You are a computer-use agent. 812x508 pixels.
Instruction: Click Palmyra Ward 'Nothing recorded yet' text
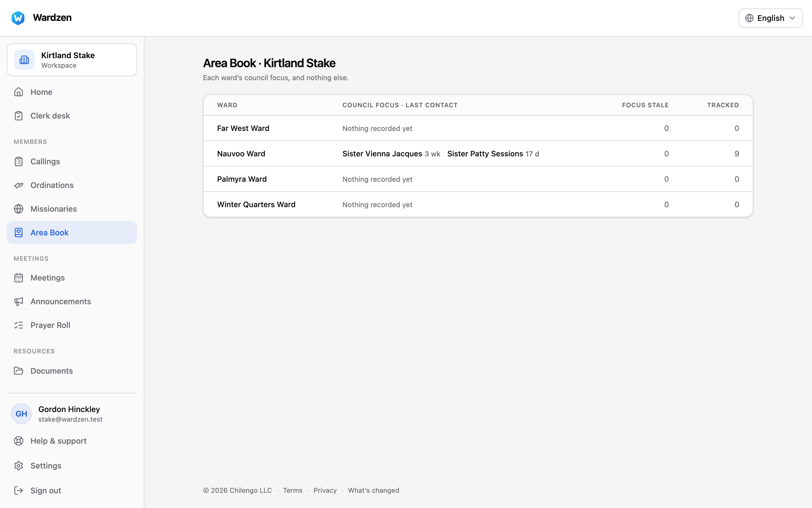[x=377, y=179]
